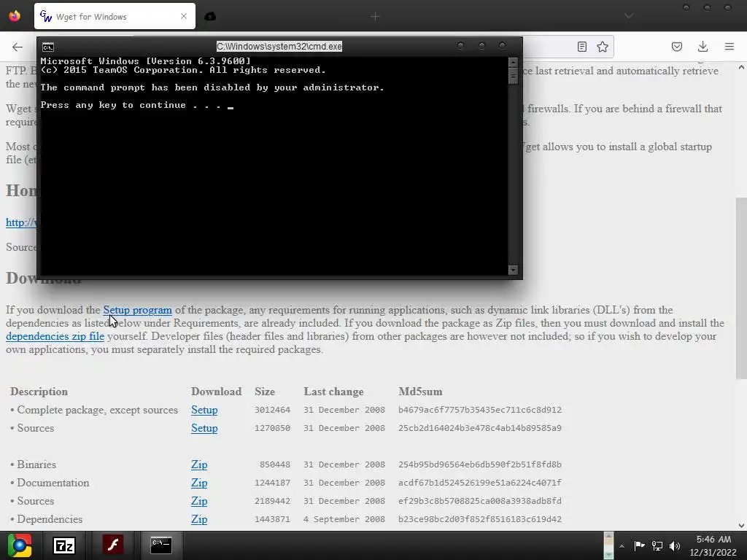Open the Start menu button
The image size is (747, 560).
[x=20, y=545]
